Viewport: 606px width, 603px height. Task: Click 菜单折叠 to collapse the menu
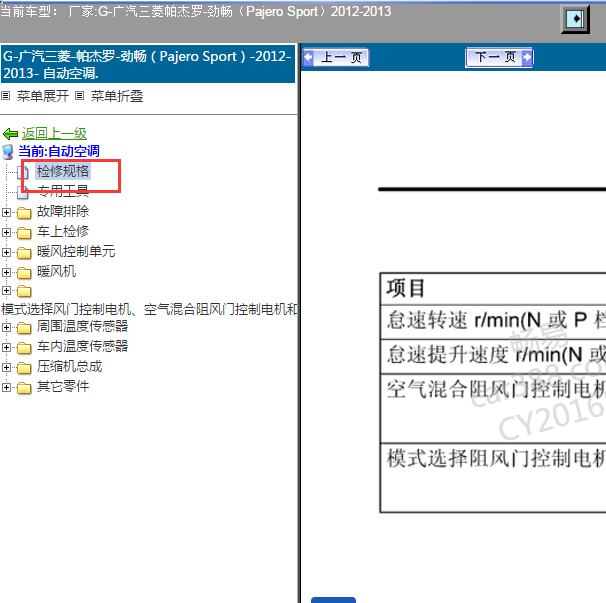click(x=117, y=96)
